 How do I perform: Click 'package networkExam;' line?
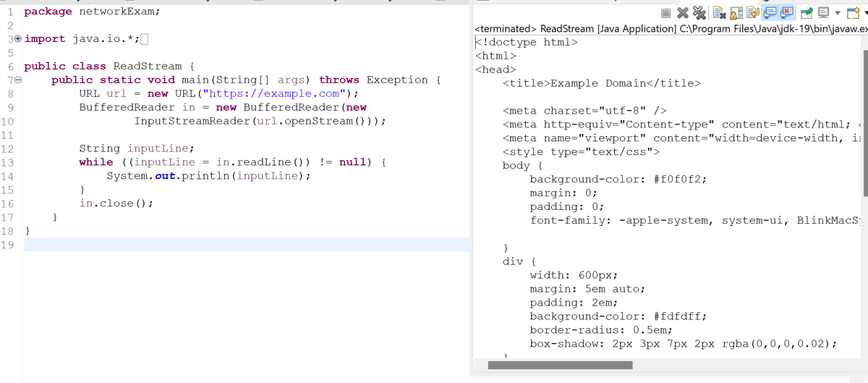(x=92, y=12)
